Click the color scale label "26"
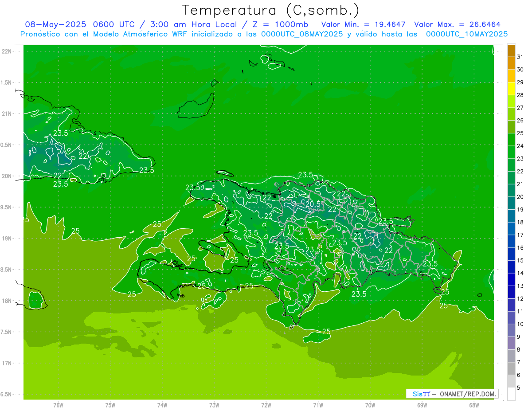Screen dimensions: 532x411 point(520,121)
